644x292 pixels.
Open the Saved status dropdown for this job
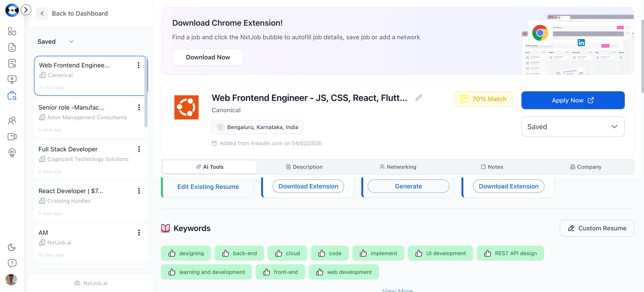(573, 127)
